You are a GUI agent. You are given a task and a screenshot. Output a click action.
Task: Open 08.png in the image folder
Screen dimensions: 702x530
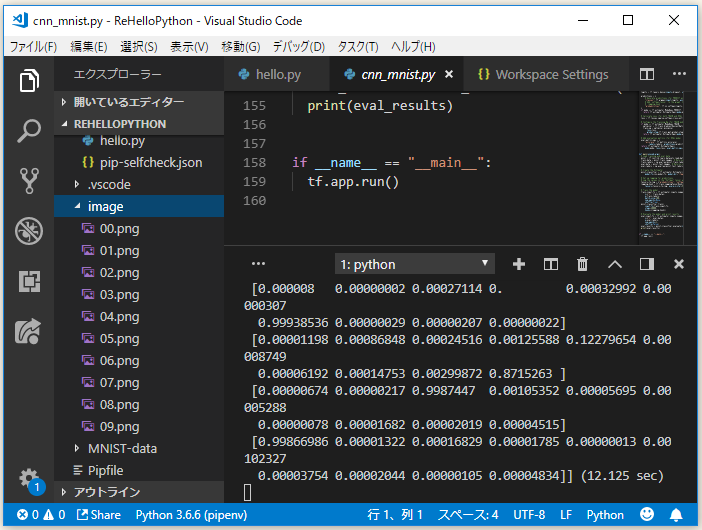[x=139, y=405]
